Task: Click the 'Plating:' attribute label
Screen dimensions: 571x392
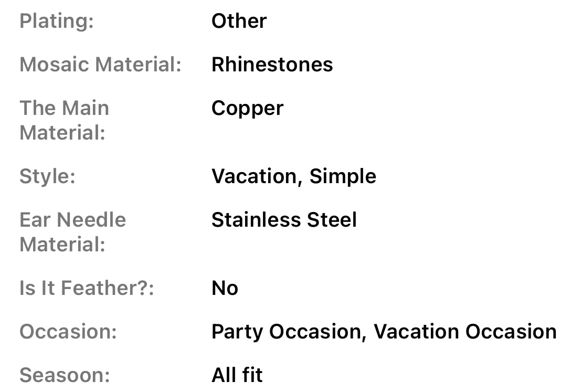Action: click(56, 22)
